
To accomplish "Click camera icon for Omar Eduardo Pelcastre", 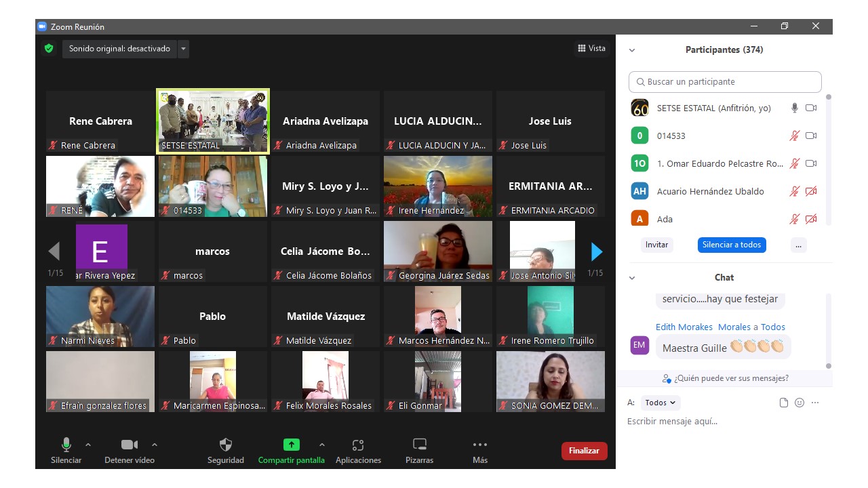I will click(811, 163).
